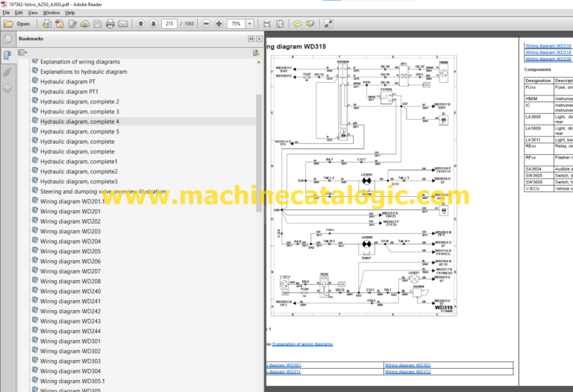Click bookmark icon beside Wiring diagram WD301
This screenshot has width=573, height=392.
click(35, 341)
